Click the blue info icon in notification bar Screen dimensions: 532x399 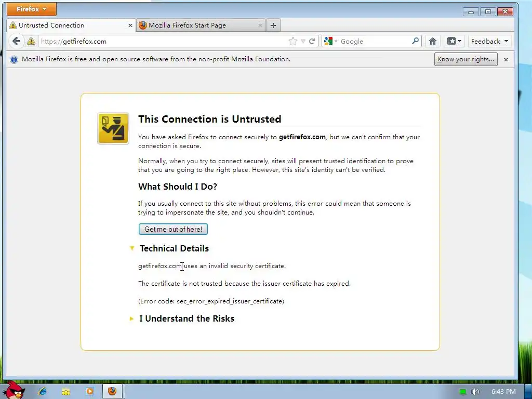click(x=14, y=59)
